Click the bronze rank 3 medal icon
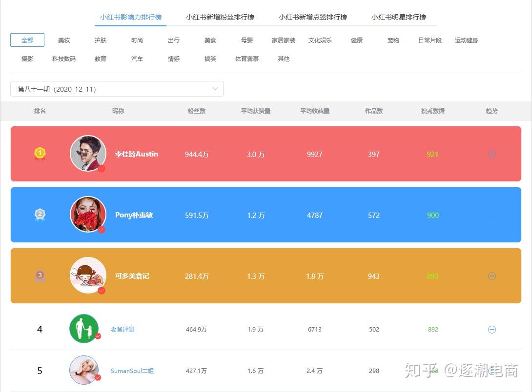 (x=40, y=276)
